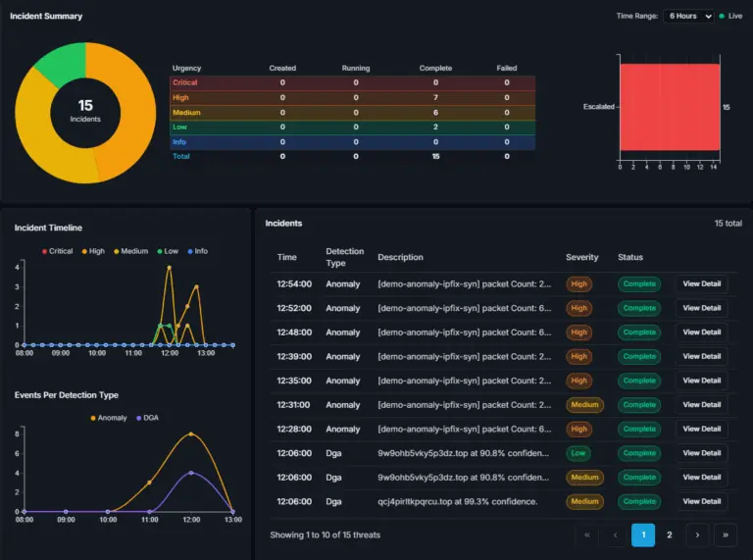Go to the next page arrow
Image resolution: width=753 pixels, height=560 pixels.
tap(697, 535)
